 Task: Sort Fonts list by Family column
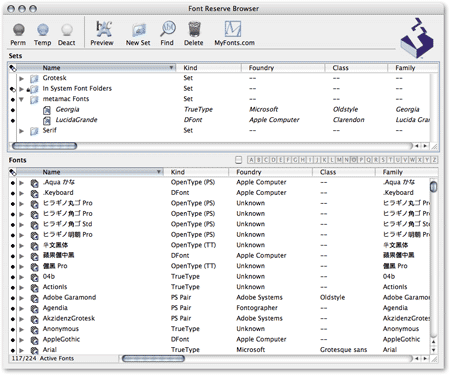pyautogui.click(x=406, y=172)
